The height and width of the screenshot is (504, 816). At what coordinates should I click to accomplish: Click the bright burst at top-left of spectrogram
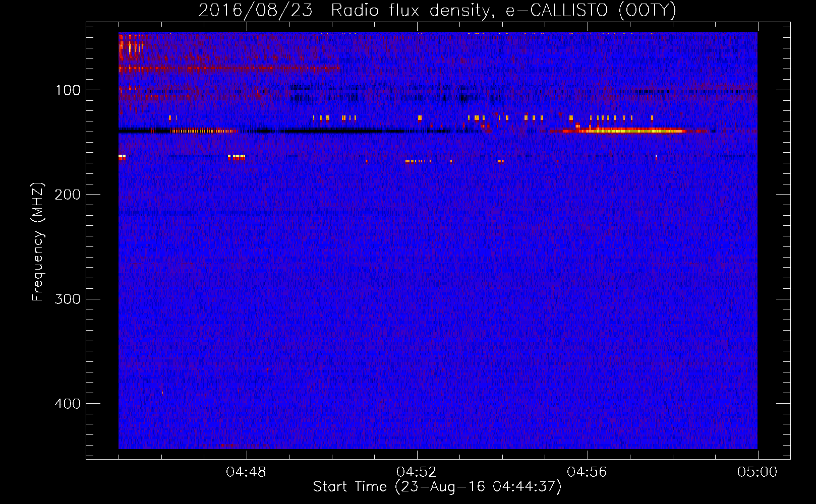(x=131, y=47)
